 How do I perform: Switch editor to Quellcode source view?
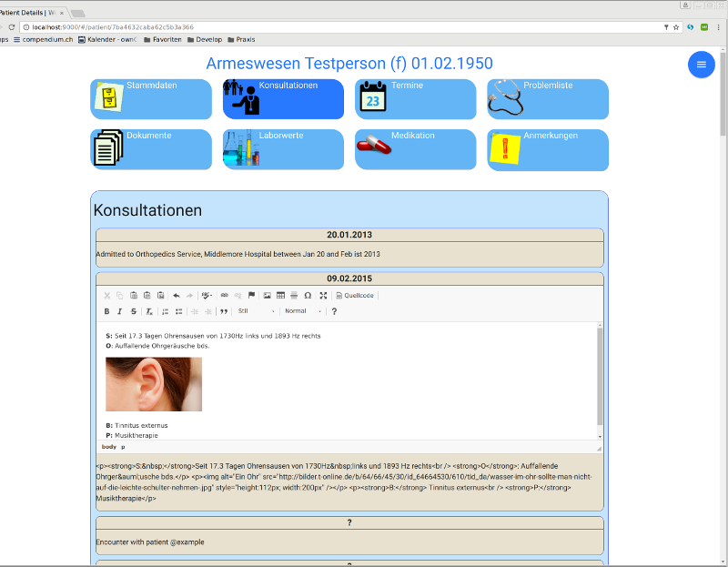click(355, 296)
